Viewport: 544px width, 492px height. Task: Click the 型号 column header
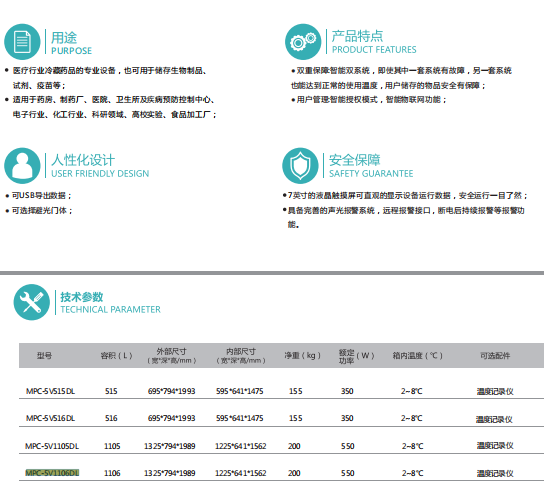(x=44, y=355)
